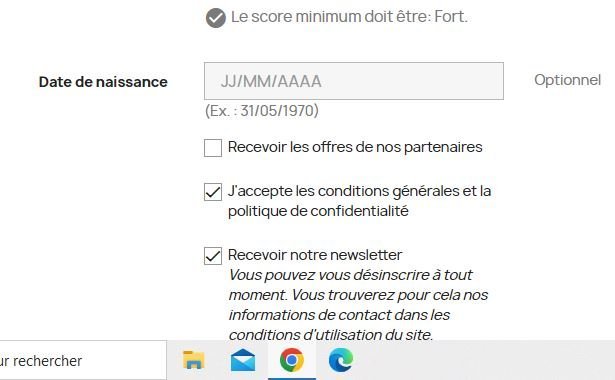Launch the Mail app from taskbar
The width and height of the screenshot is (615, 380).
pyautogui.click(x=243, y=360)
